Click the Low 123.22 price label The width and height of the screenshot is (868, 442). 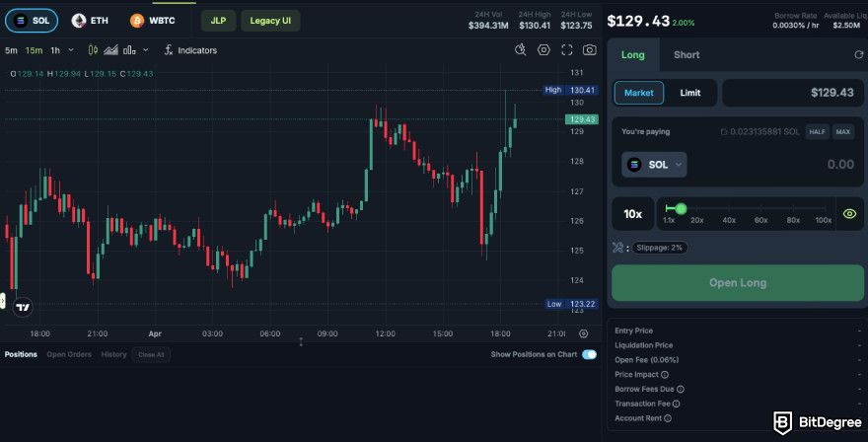pyautogui.click(x=572, y=304)
